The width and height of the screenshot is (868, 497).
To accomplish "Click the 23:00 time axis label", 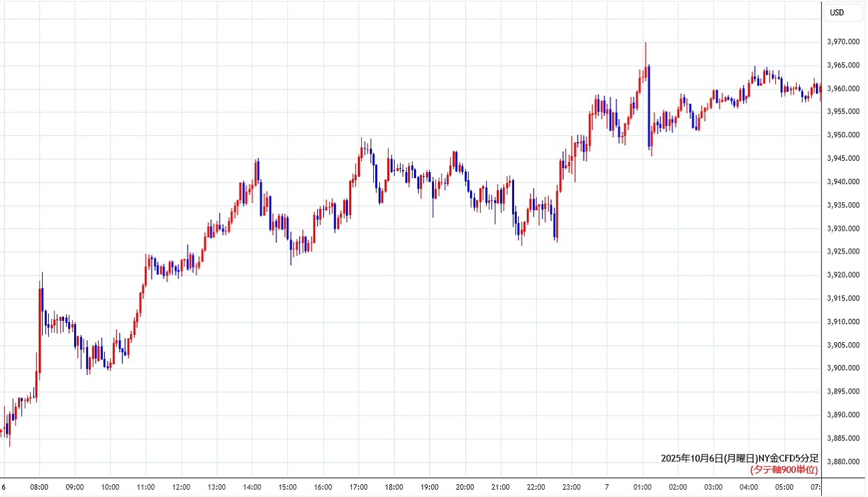I will click(x=571, y=487).
